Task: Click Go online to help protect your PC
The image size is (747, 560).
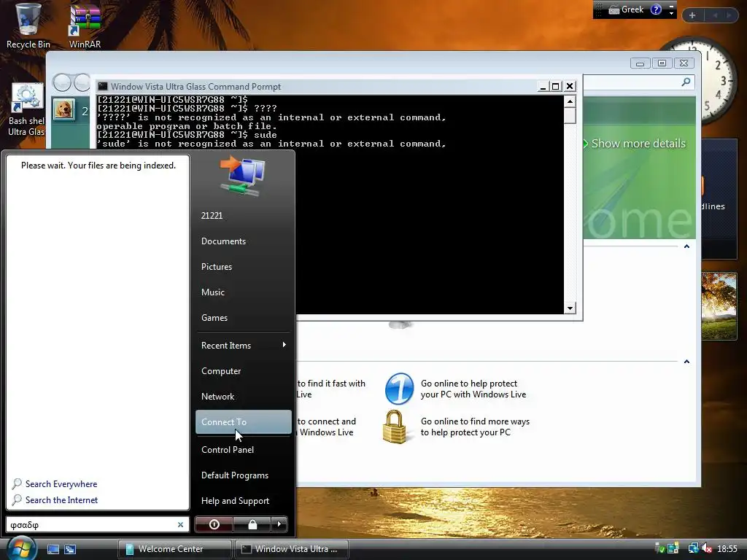Action: (x=473, y=389)
